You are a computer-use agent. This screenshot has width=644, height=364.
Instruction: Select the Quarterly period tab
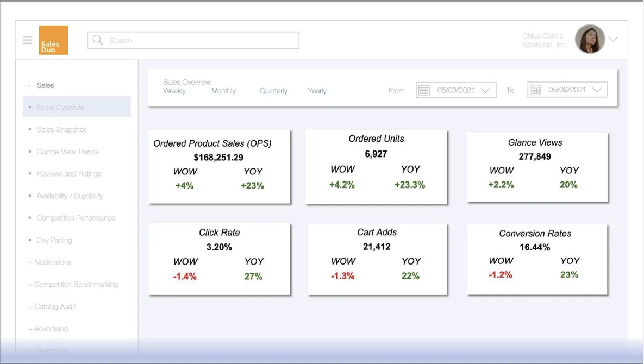[273, 91]
